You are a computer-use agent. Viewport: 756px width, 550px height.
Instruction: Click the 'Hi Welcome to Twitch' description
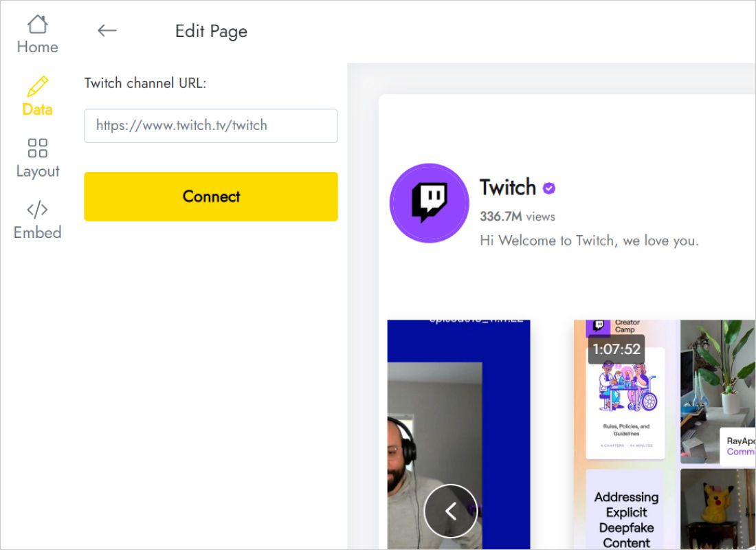589,240
